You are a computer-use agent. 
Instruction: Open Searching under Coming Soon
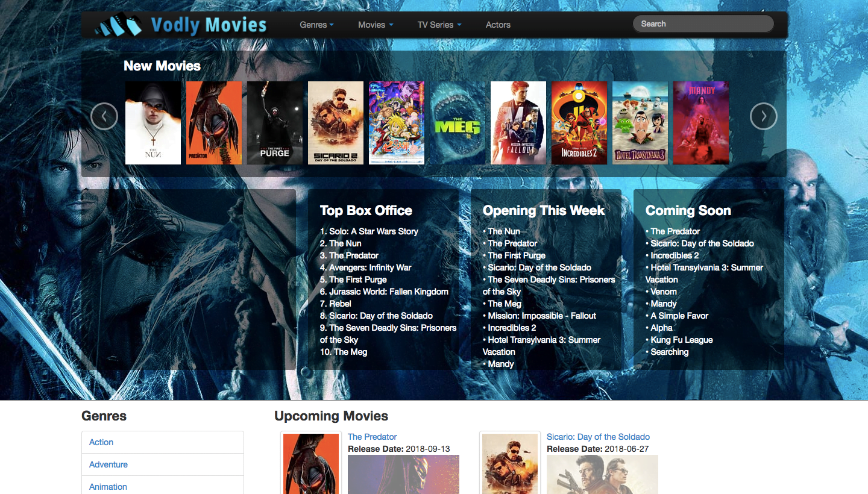pos(670,352)
